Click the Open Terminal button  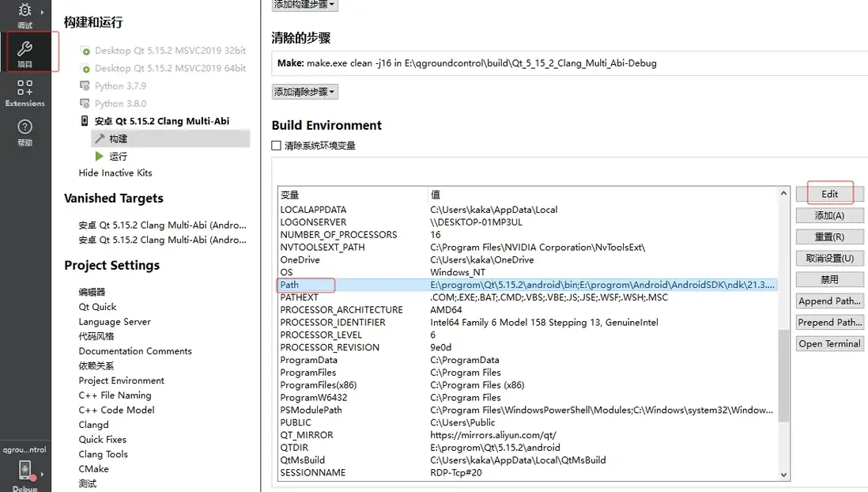pos(829,344)
